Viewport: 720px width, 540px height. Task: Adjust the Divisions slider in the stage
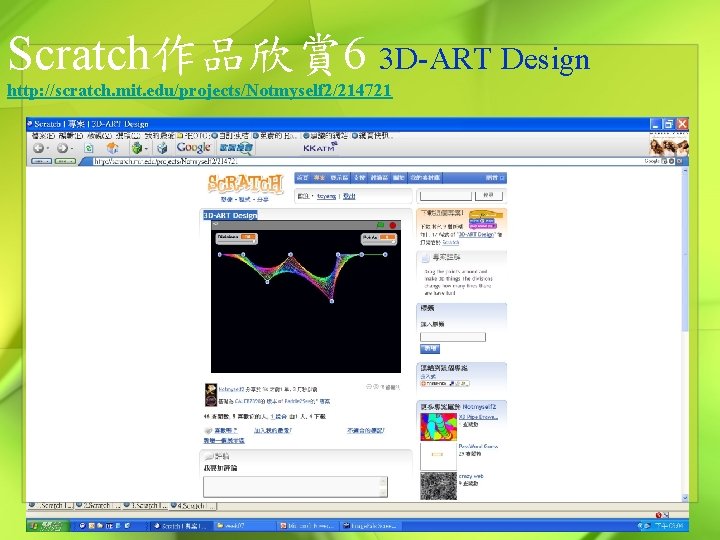click(236, 242)
